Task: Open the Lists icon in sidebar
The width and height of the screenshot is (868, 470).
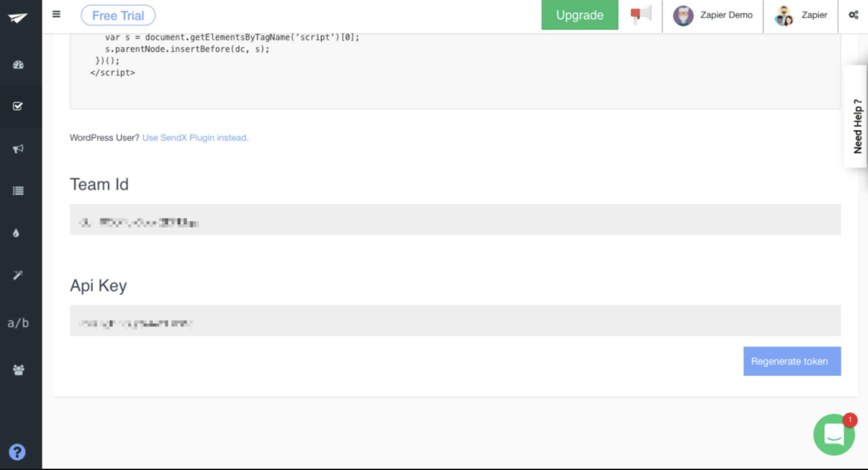Action: coord(17,191)
